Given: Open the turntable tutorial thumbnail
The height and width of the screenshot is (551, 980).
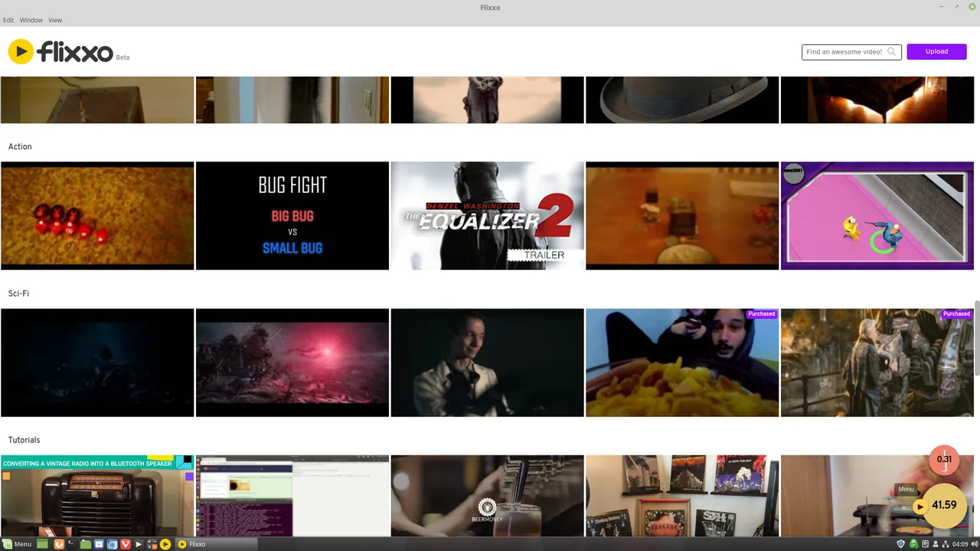Looking at the screenshot, I should (x=877, y=496).
